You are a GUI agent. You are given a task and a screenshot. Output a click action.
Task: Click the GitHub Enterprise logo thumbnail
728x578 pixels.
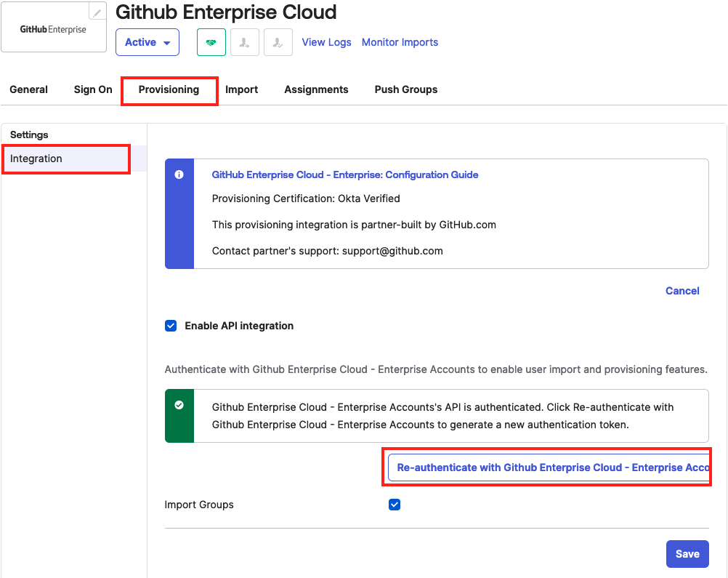54,30
